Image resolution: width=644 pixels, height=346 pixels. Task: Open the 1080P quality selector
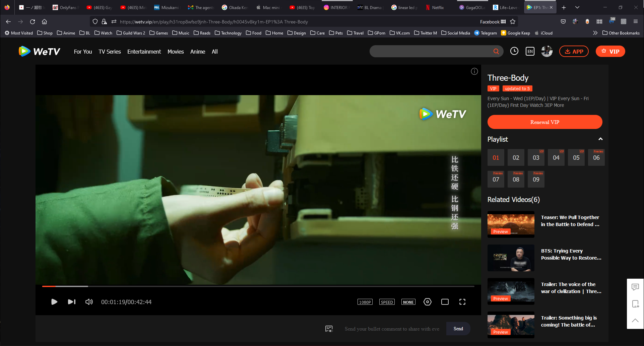coord(365,302)
